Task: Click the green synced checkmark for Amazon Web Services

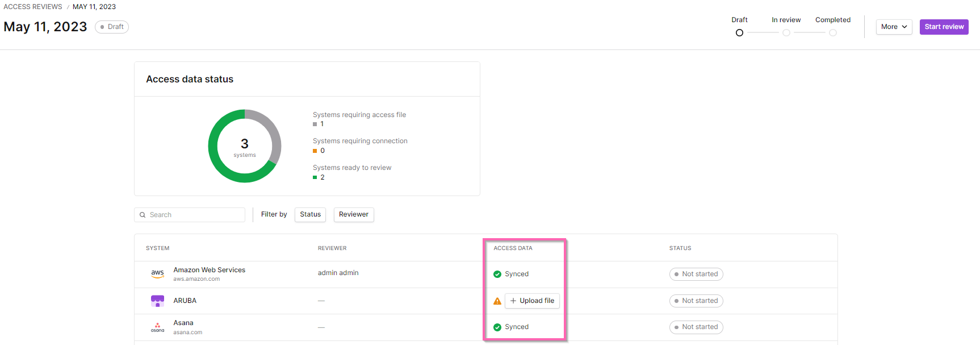Action: pos(497,274)
